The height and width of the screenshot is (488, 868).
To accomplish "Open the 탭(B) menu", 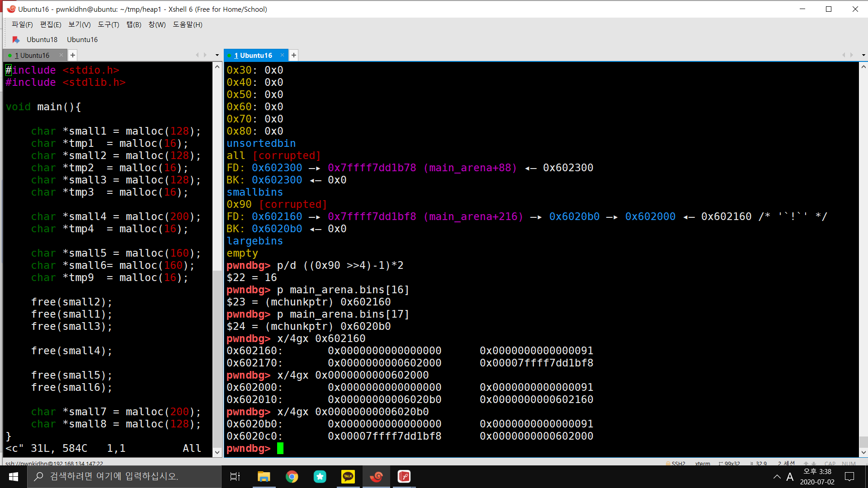I will [134, 24].
